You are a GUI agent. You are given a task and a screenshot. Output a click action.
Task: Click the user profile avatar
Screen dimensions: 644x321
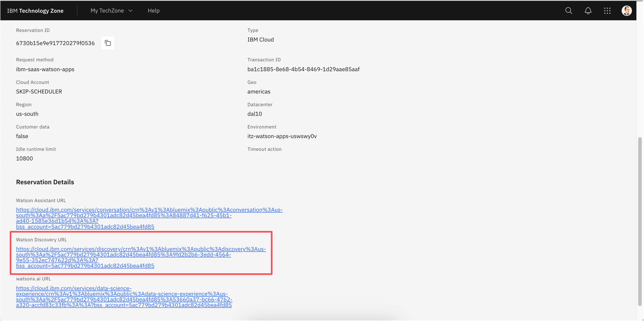point(627,11)
